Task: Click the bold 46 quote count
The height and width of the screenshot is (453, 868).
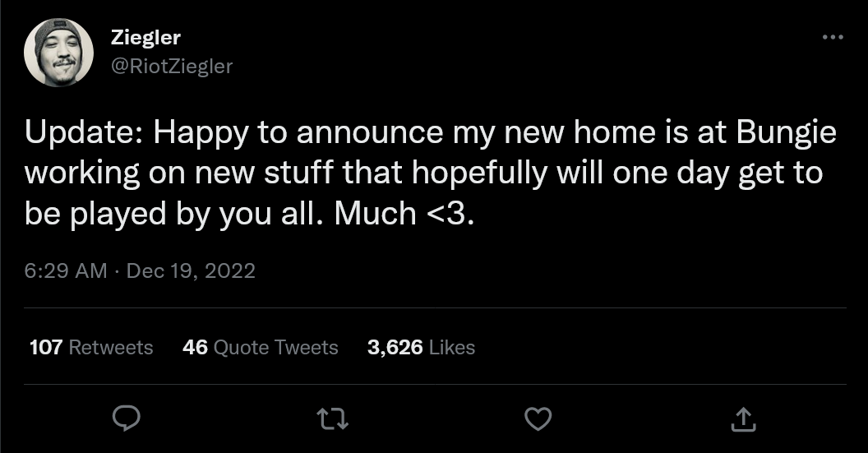Action: click(x=195, y=347)
